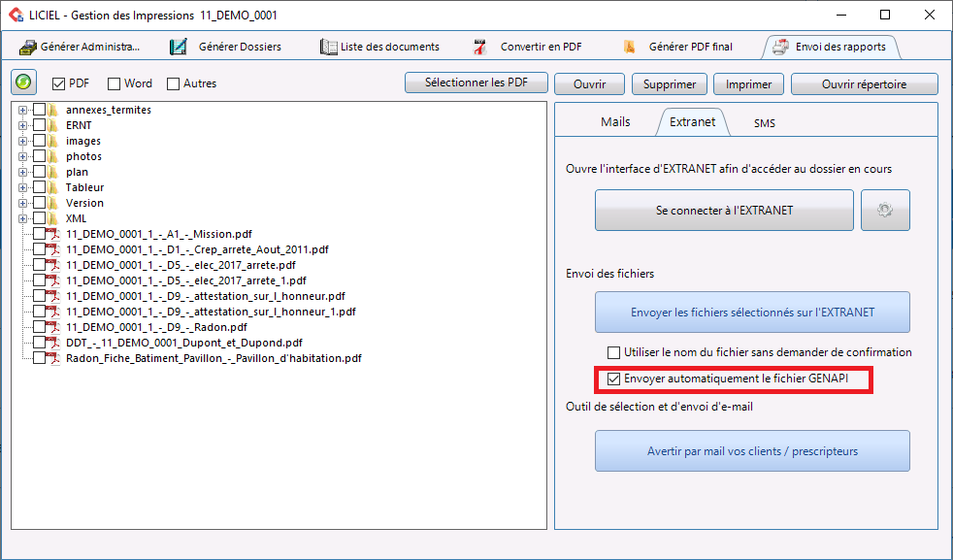
Task: Expand the ERNT folder node
Action: pyautogui.click(x=23, y=125)
